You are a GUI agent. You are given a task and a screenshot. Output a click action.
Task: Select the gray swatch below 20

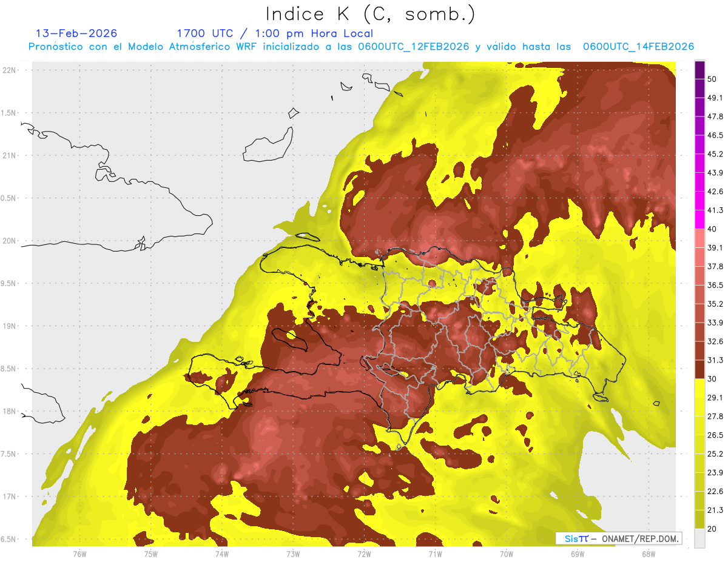pos(699,538)
